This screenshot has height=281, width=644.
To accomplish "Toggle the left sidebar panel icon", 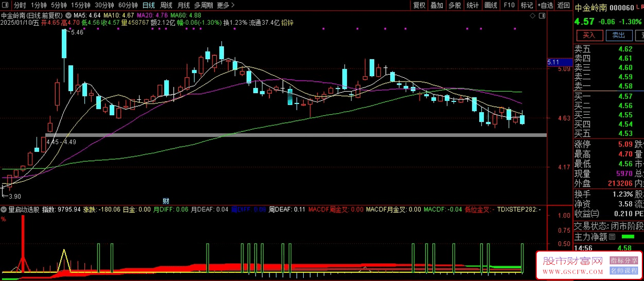I will pyautogui.click(x=5, y=5).
